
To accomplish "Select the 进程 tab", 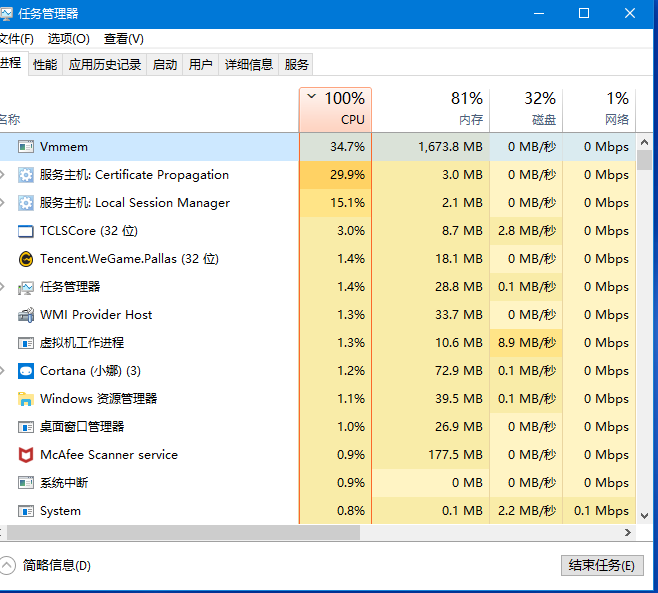I will pos(13,63).
